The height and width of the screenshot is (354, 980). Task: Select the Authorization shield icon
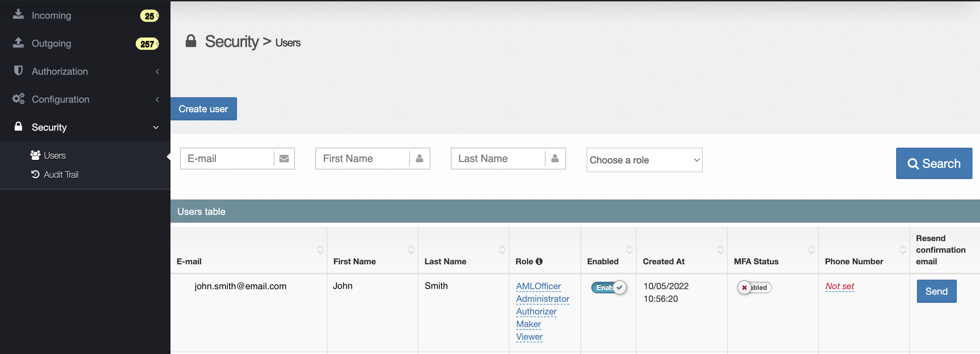click(18, 71)
